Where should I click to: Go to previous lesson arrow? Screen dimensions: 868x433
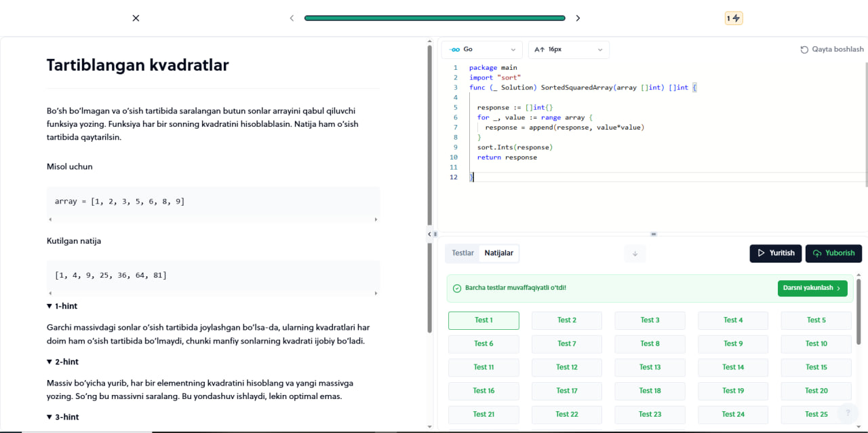(x=292, y=18)
